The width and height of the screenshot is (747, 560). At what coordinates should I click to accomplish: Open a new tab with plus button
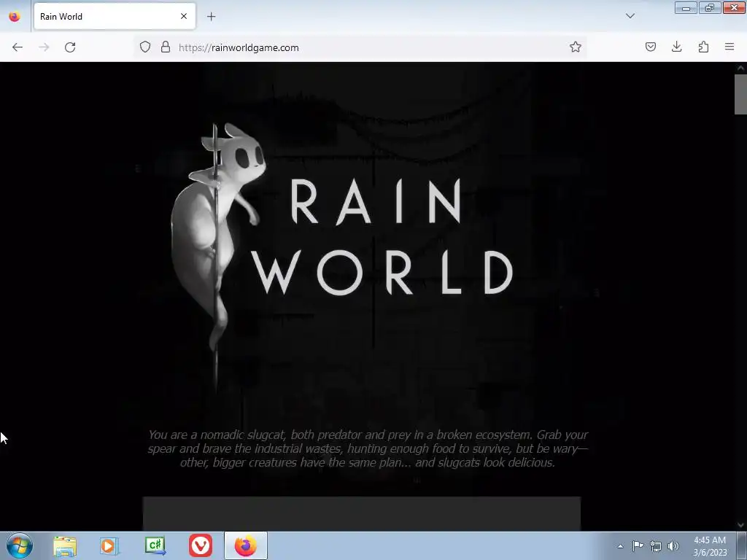[211, 17]
